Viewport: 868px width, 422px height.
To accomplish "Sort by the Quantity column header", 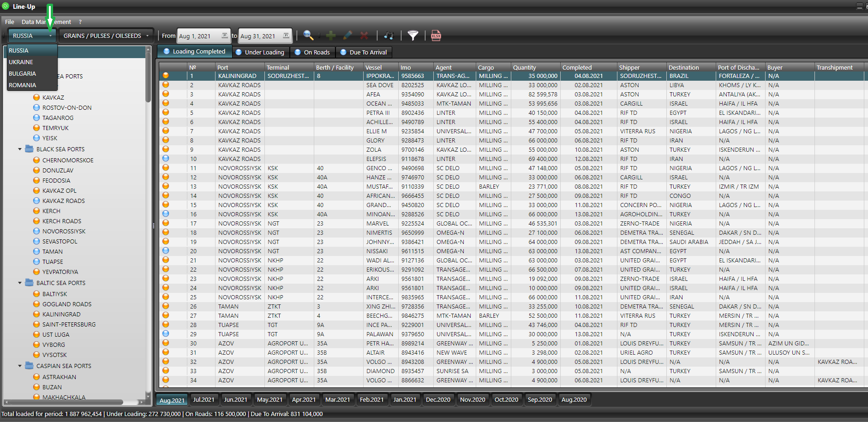I will click(x=535, y=67).
